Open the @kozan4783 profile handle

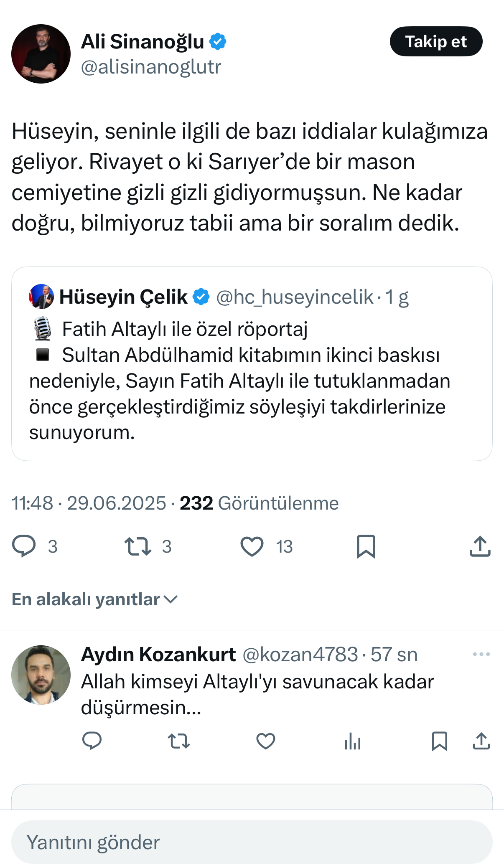tap(300, 655)
